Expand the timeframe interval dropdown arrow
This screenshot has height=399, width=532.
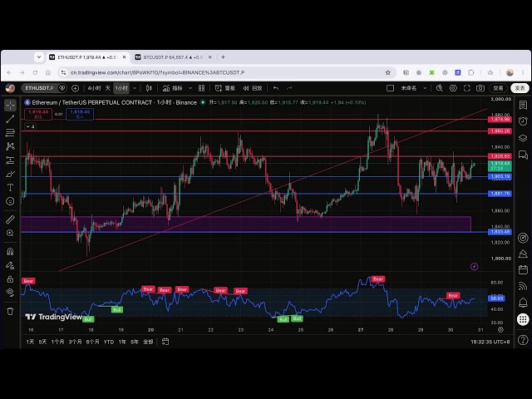pyautogui.click(x=135, y=88)
